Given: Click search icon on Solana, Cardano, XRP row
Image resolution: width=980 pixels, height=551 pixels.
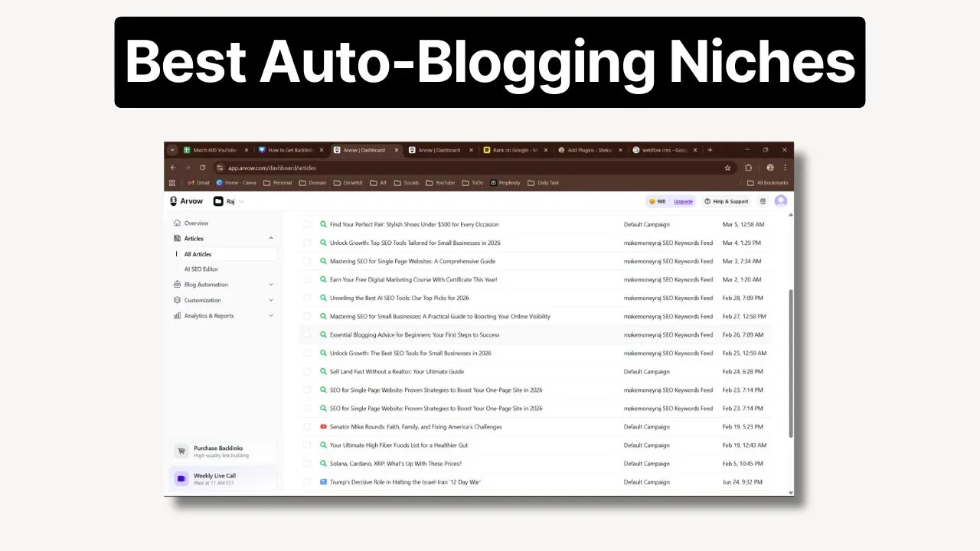Looking at the screenshot, I should click(x=324, y=464).
